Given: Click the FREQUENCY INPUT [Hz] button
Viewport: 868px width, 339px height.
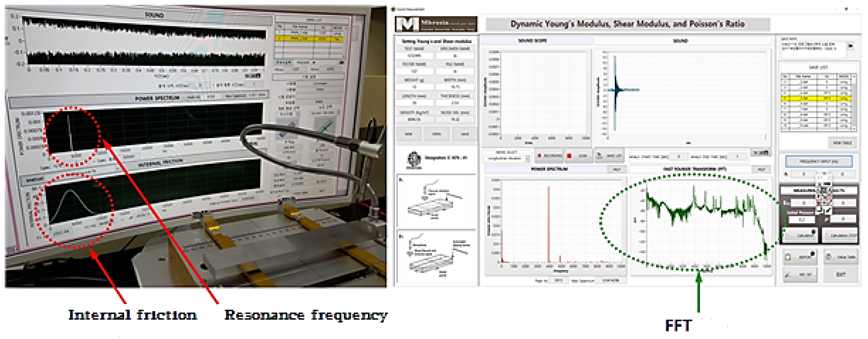Looking at the screenshot, I should (819, 161).
